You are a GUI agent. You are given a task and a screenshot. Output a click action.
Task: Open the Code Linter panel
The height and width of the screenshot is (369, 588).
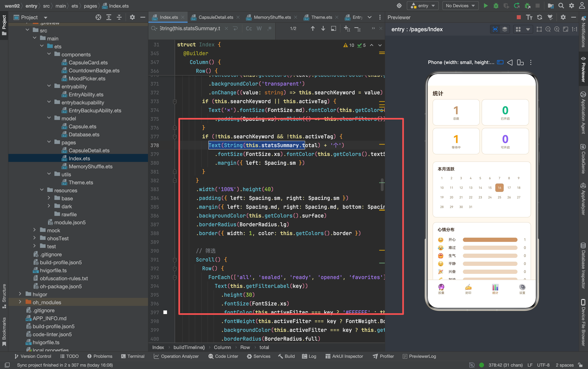[223, 356]
